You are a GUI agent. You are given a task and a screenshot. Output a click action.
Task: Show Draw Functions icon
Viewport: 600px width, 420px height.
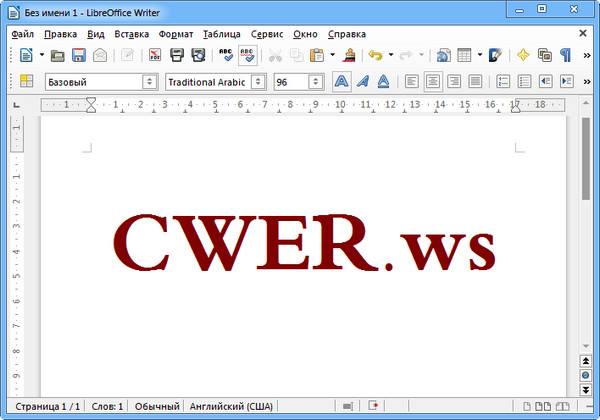pos(495,55)
